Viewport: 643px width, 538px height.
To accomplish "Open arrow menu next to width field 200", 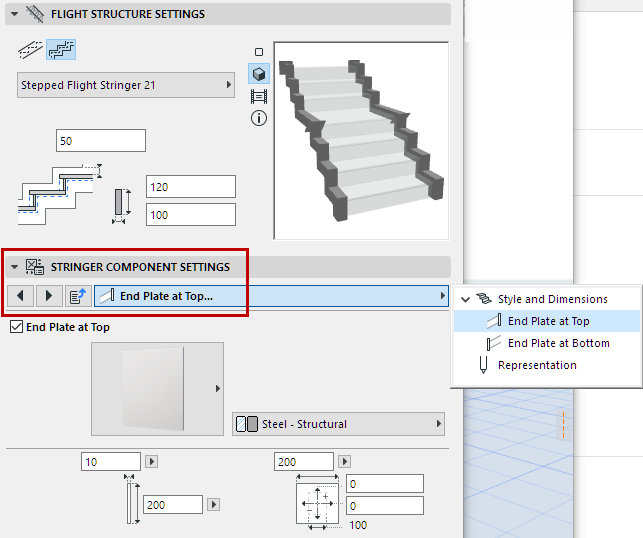I will pyautogui.click(x=344, y=462).
